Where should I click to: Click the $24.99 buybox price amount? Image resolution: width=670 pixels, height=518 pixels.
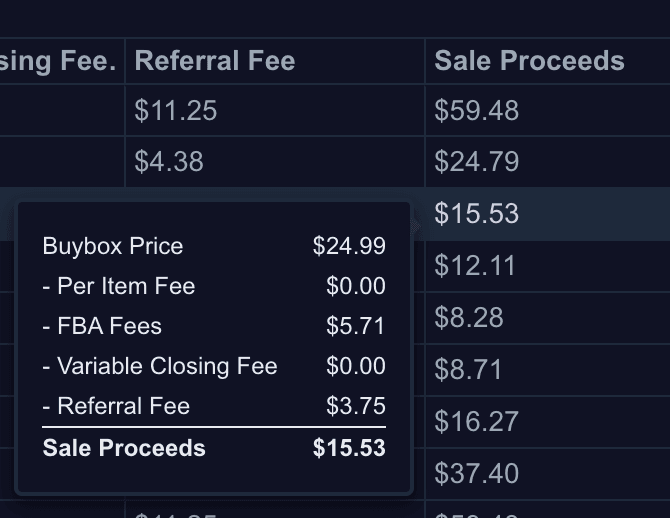point(349,246)
